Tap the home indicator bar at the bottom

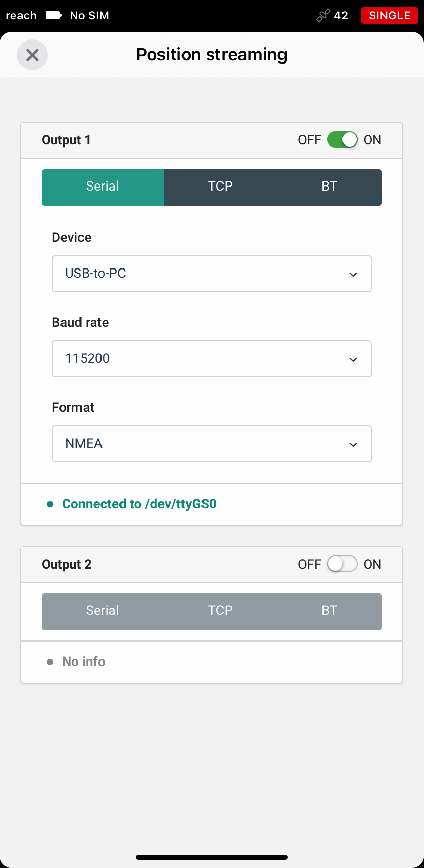point(212,857)
